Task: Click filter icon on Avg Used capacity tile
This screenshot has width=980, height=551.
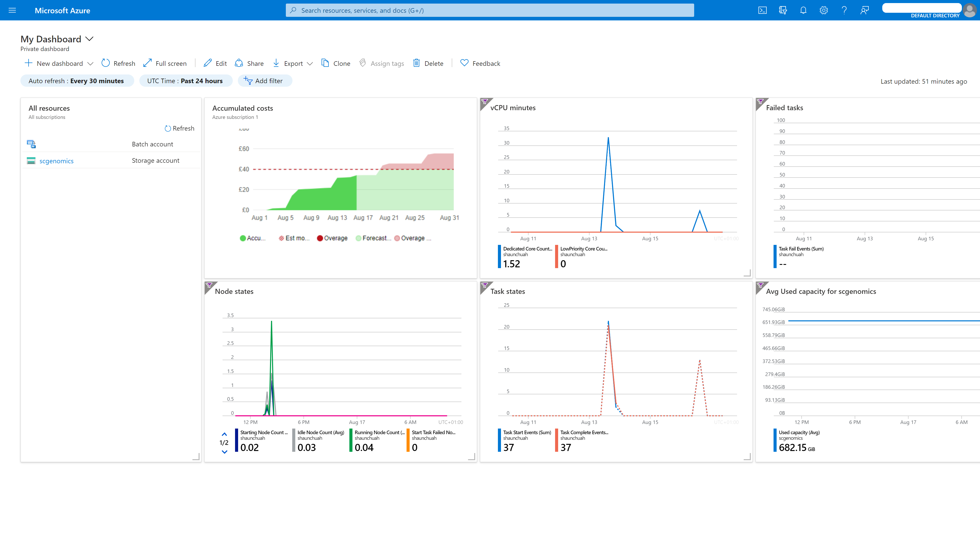Action: pyautogui.click(x=760, y=285)
